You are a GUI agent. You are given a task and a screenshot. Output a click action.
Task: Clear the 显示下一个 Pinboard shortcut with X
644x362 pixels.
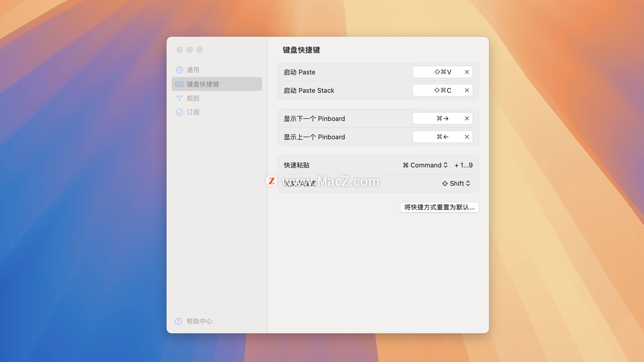(x=467, y=119)
